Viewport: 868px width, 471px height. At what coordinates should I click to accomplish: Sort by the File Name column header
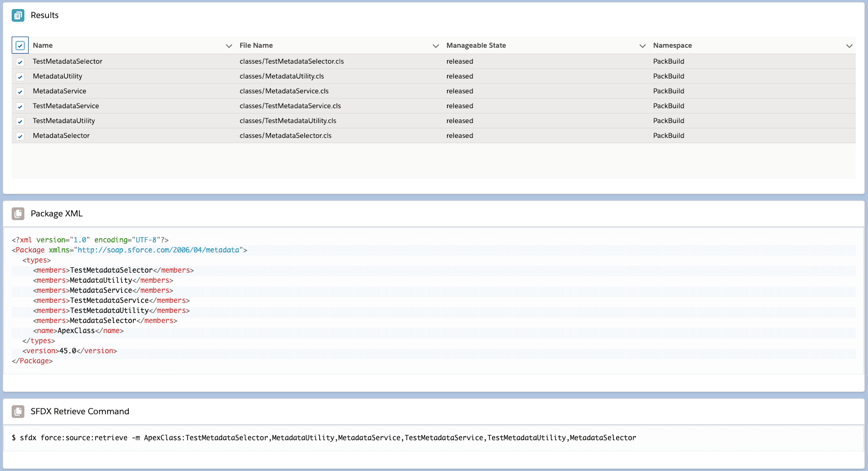click(x=256, y=46)
